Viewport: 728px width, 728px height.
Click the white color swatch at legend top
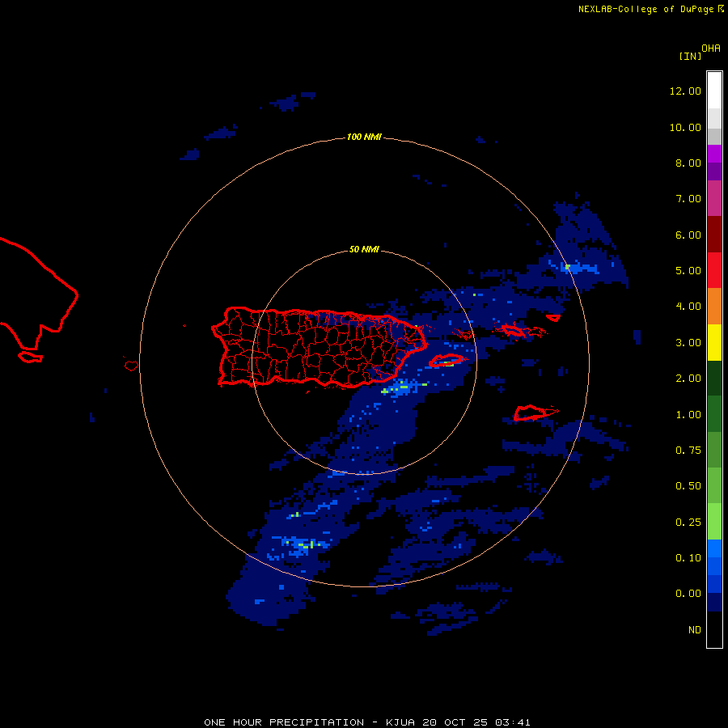click(714, 90)
